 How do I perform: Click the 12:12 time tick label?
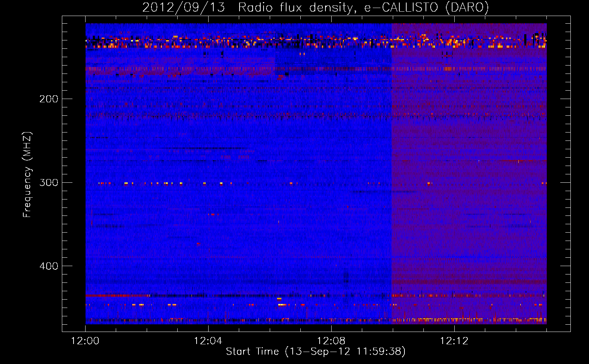454,341
